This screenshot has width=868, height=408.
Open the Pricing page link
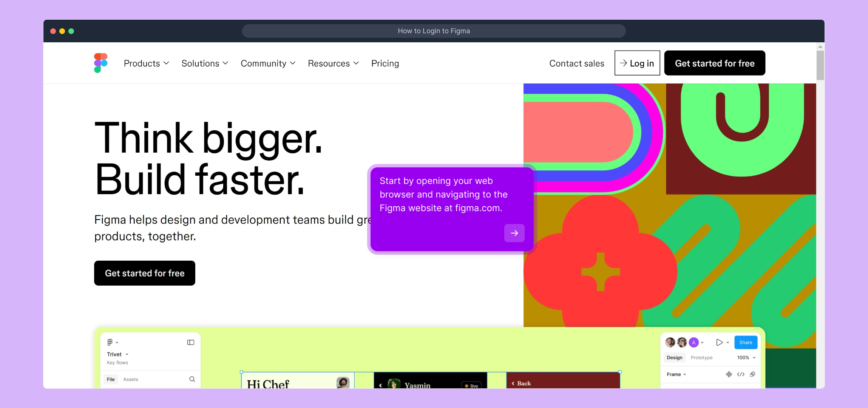tap(385, 63)
